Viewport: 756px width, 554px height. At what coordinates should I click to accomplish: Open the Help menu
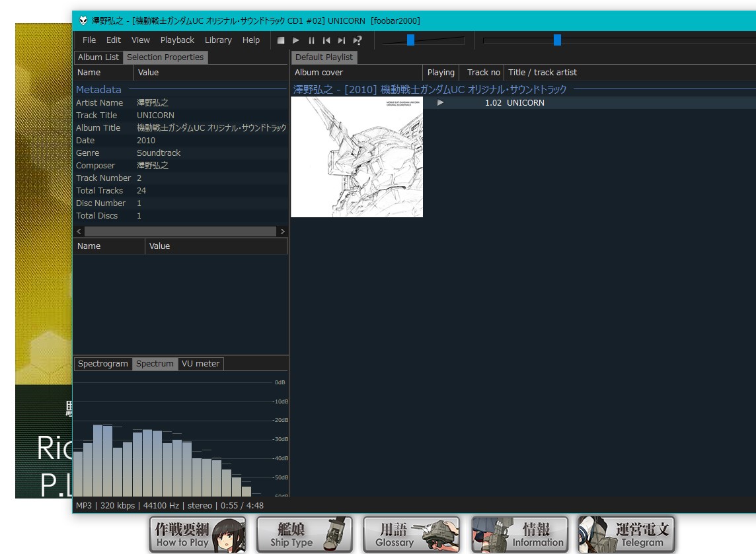251,40
